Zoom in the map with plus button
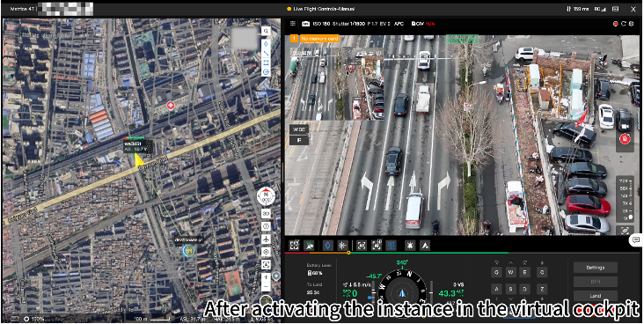 [x=267, y=277]
